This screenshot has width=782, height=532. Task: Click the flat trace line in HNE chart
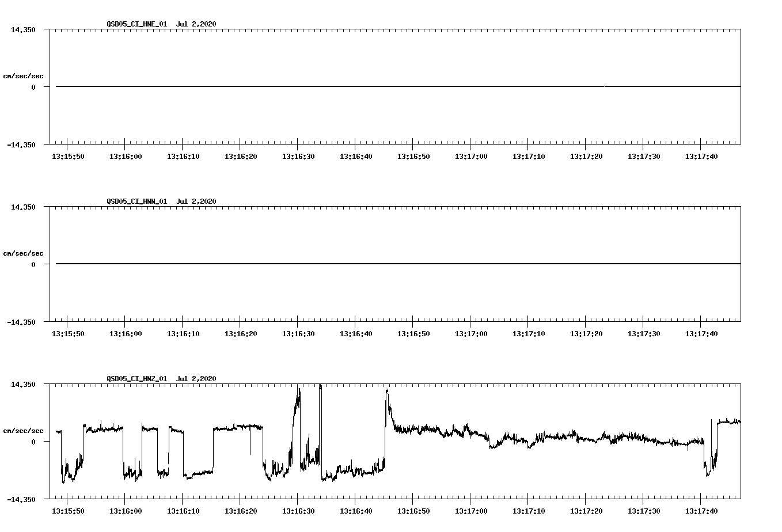point(398,86)
